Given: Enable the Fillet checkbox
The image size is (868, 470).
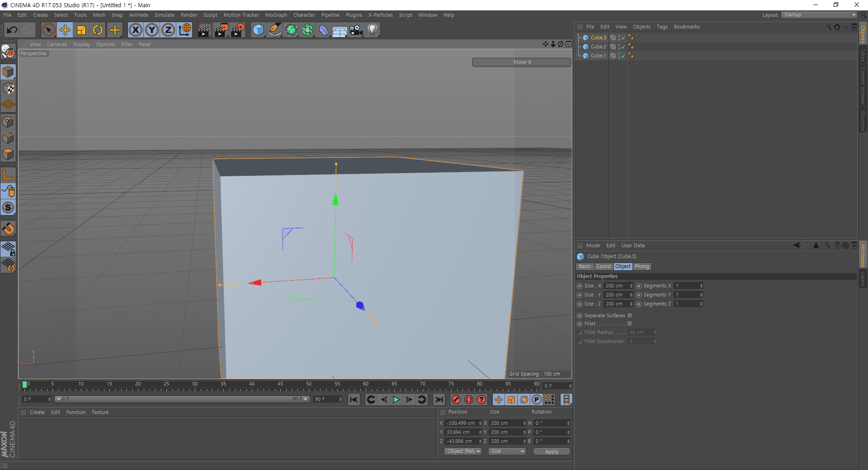Looking at the screenshot, I should (x=630, y=324).
